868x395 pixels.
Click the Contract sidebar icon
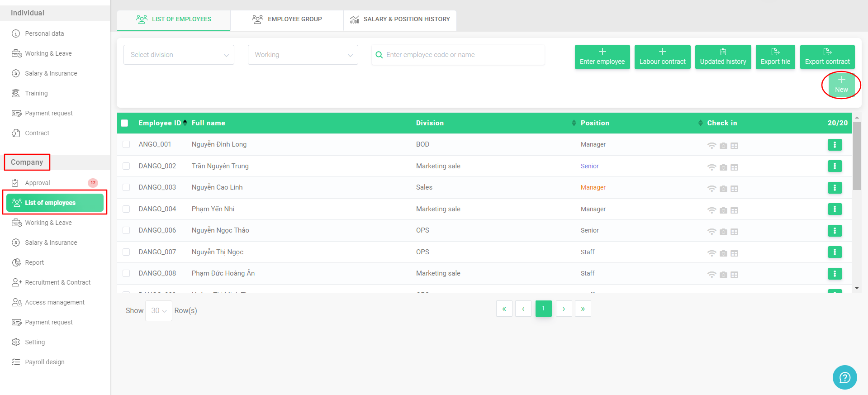(x=16, y=133)
